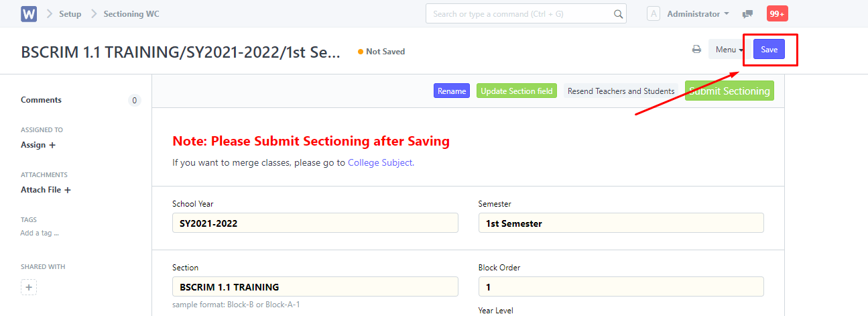The width and height of the screenshot is (868, 316).
Task: Open the W home logo icon
Action: (29, 14)
